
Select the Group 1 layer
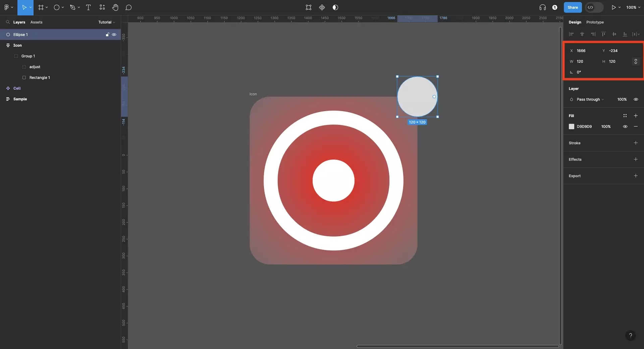(60, 56)
